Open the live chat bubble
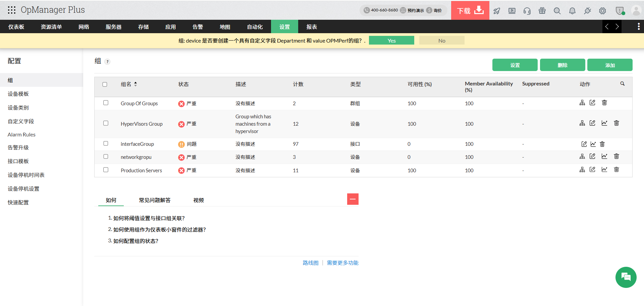The height and width of the screenshot is (306, 644). click(x=626, y=277)
